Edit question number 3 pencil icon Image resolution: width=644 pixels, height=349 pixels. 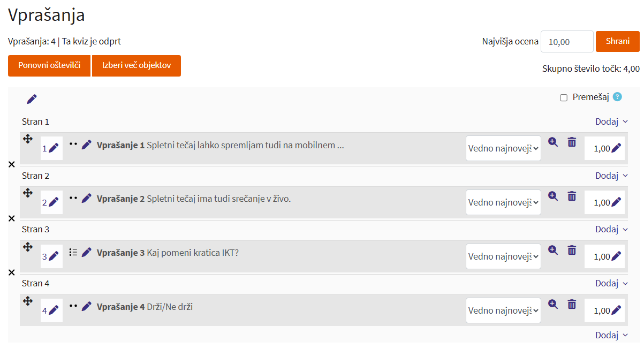pos(54,256)
